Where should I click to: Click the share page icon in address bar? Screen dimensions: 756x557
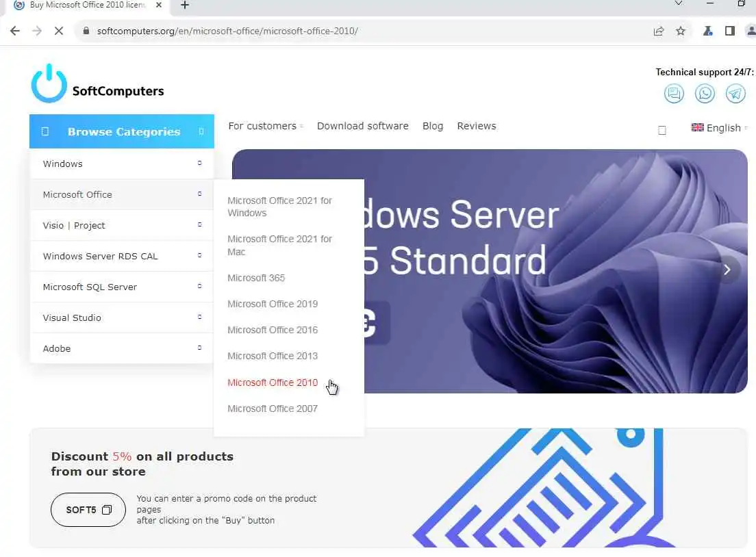click(659, 31)
